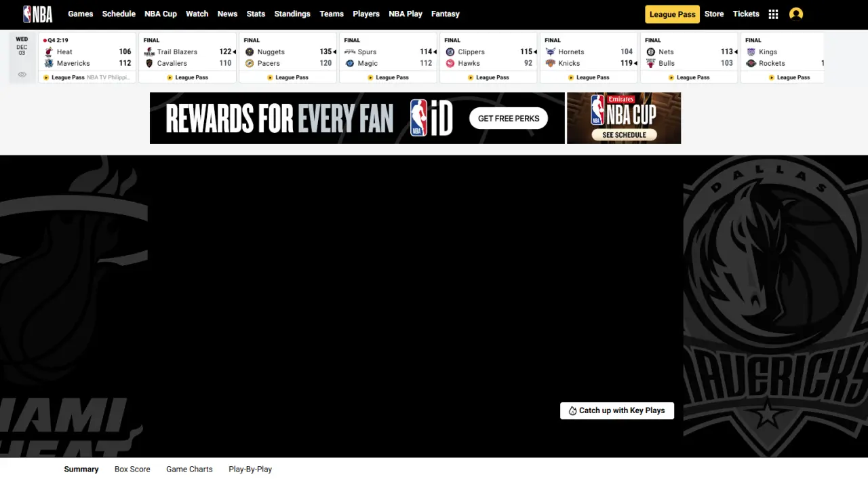
Task: Click the NBA logo home icon
Action: (x=37, y=14)
